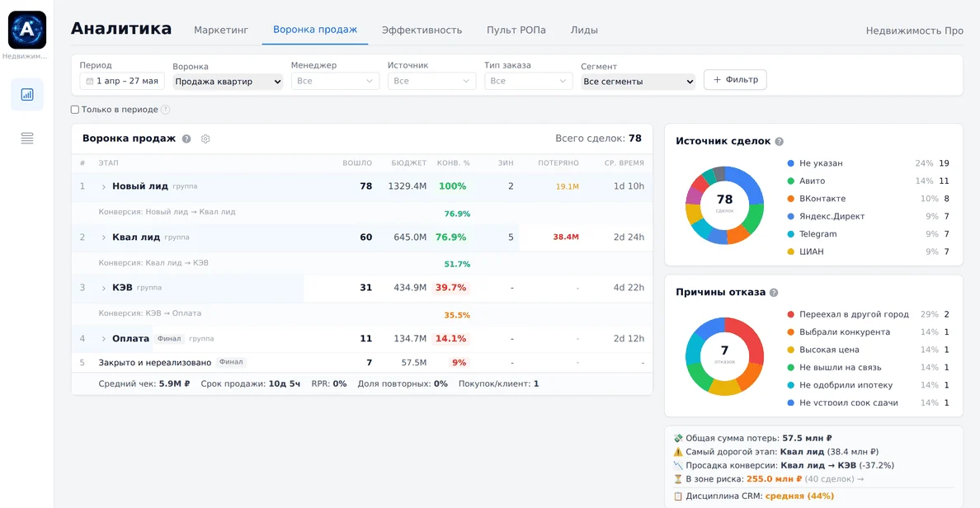Go to the Пульт РОПа tab
This screenshot has height=508, width=980.
(516, 30)
